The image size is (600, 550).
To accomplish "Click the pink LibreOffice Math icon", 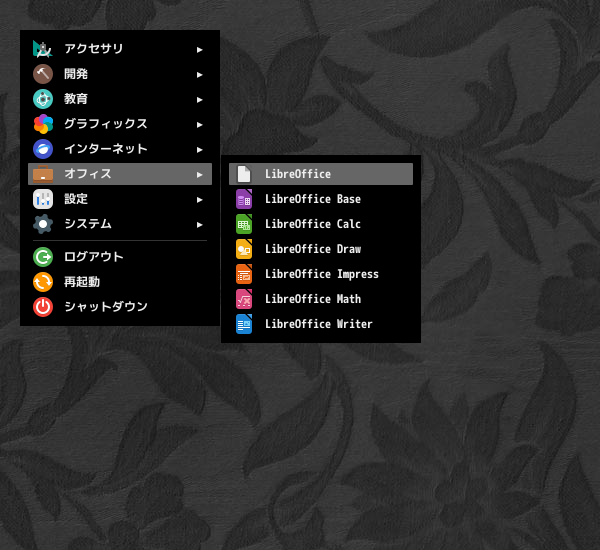I will (x=244, y=299).
